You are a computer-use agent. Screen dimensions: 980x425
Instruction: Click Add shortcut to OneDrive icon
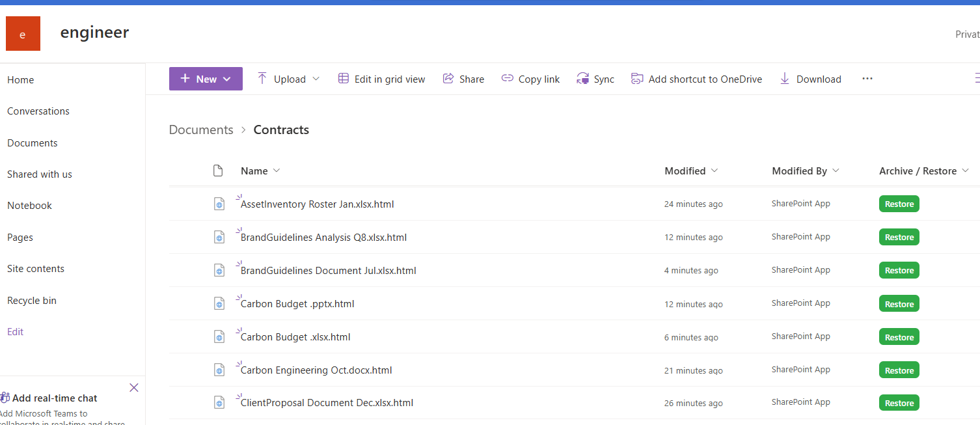point(637,79)
